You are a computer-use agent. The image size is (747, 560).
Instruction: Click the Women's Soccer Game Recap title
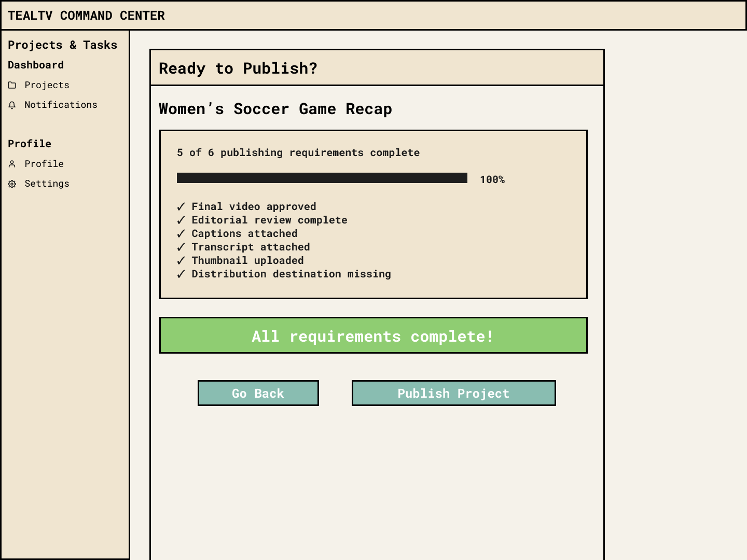[275, 109]
